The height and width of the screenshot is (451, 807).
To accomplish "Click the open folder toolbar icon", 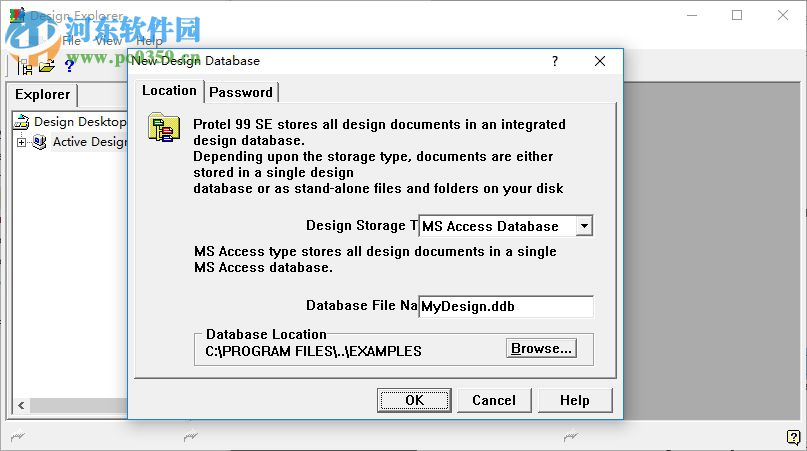I will (x=46, y=66).
